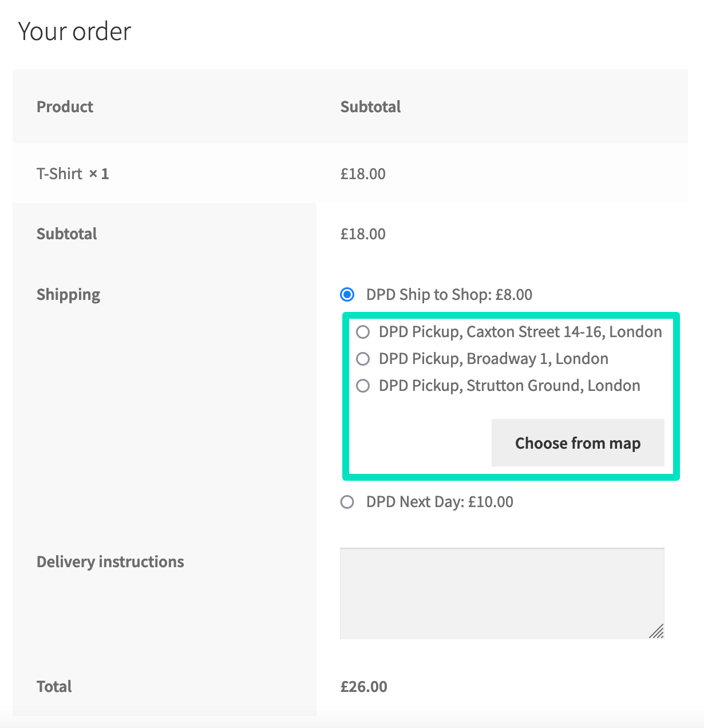Image resolution: width=704 pixels, height=728 pixels.
Task: Click the Subtotal row label
Action: (66, 234)
